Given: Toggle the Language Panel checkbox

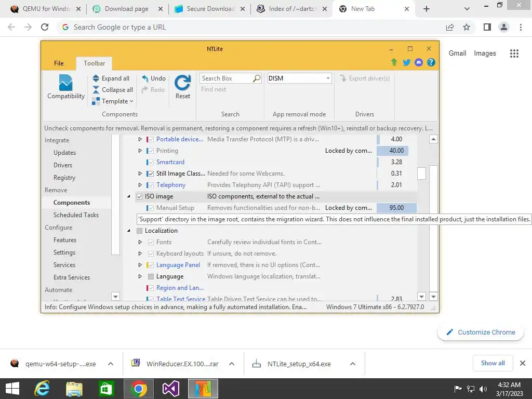Looking at the screenshot, I should pyautogui.click(x=151, y=265).
